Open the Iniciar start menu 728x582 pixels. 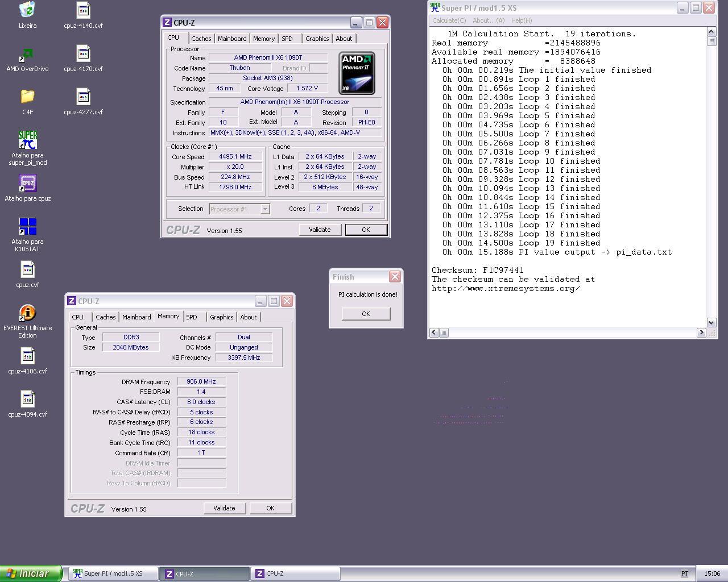coord(31,573)
